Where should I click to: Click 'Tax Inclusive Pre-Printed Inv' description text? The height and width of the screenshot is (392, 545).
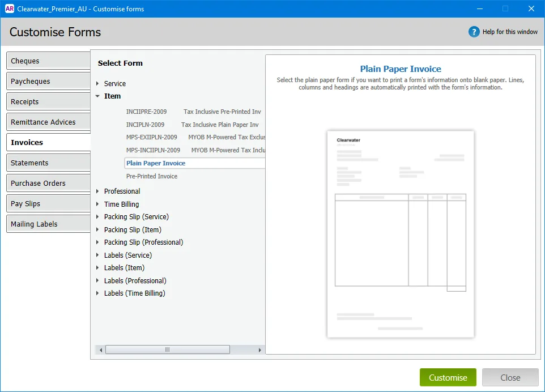[x=222, y=112]
